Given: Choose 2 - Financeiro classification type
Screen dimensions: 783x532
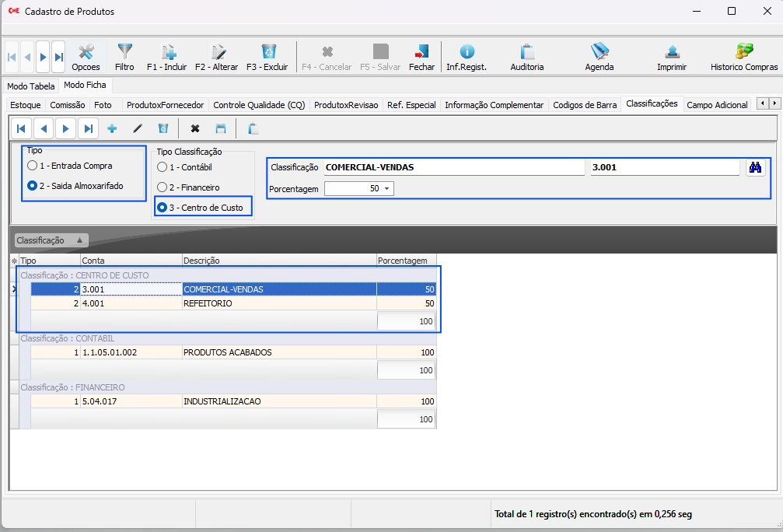Looking at the screenshot, I should pyautogui.click(x=162, y=187).
